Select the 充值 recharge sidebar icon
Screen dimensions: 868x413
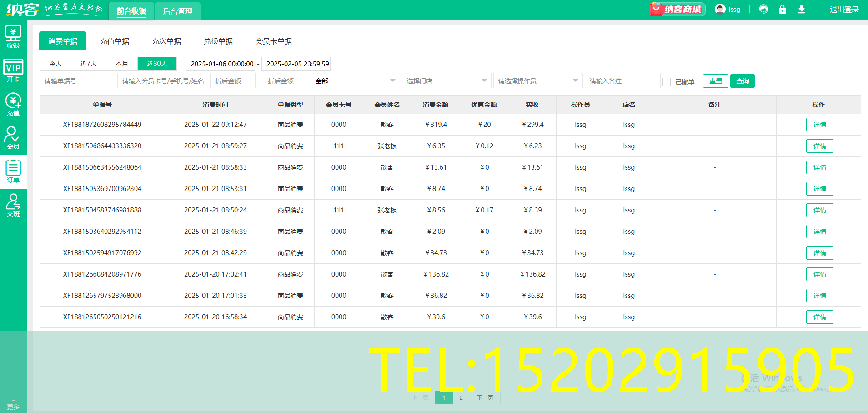click(x=13, y=104)
